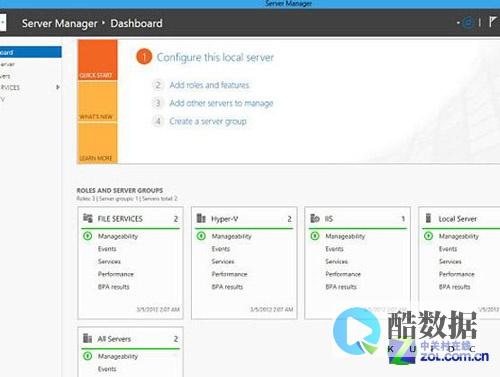
Task: Click the Hyper-V role icon
Action: pos(201,218)
